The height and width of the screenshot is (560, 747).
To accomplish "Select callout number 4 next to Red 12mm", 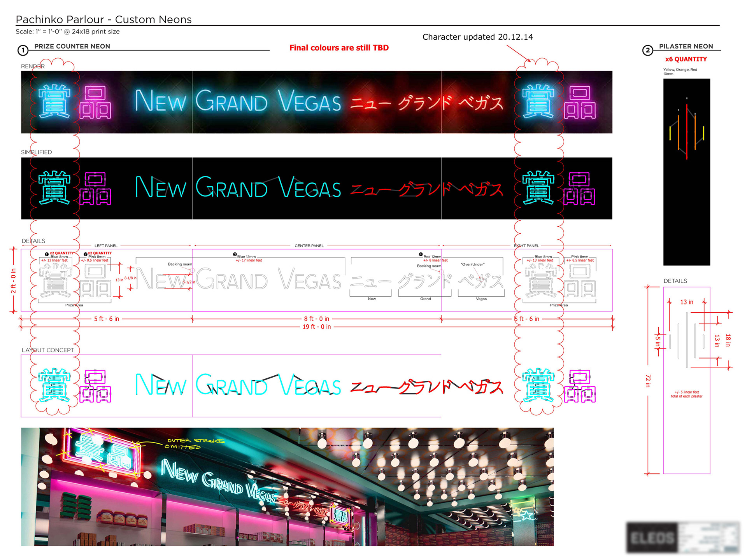I will tap(421, 254).
